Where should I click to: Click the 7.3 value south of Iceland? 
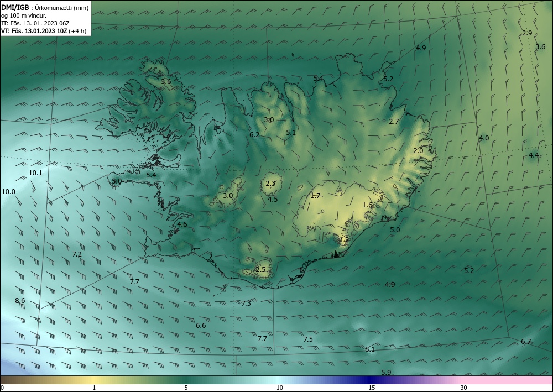[x=246, y=303]
